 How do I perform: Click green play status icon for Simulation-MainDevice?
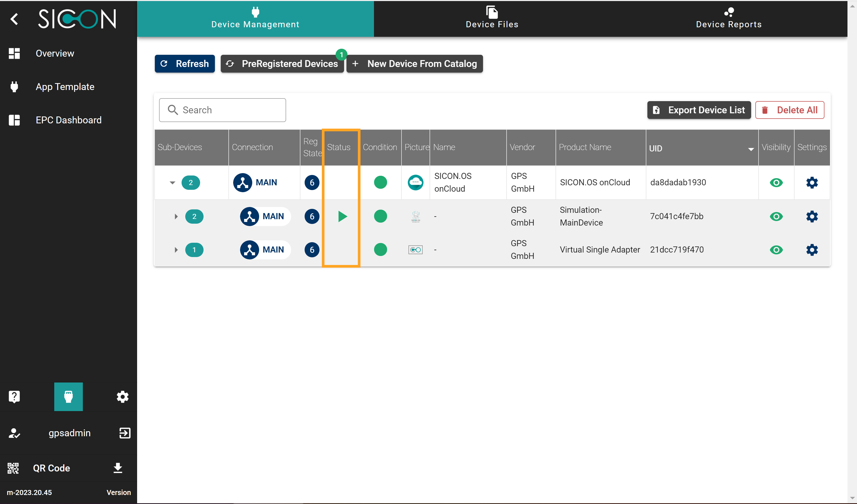coord(342,216)
